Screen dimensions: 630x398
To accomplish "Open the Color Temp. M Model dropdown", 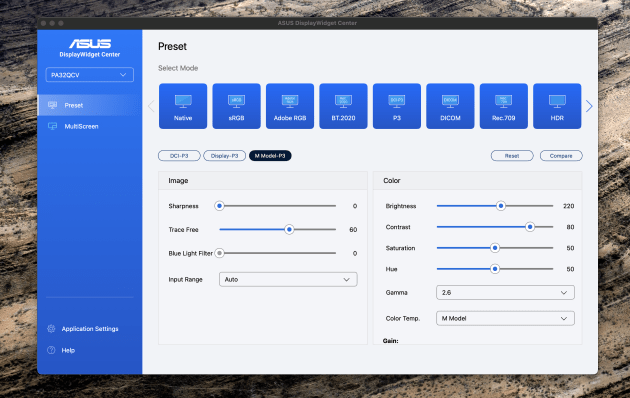I will pyautogui.click(x=505, y=318).
